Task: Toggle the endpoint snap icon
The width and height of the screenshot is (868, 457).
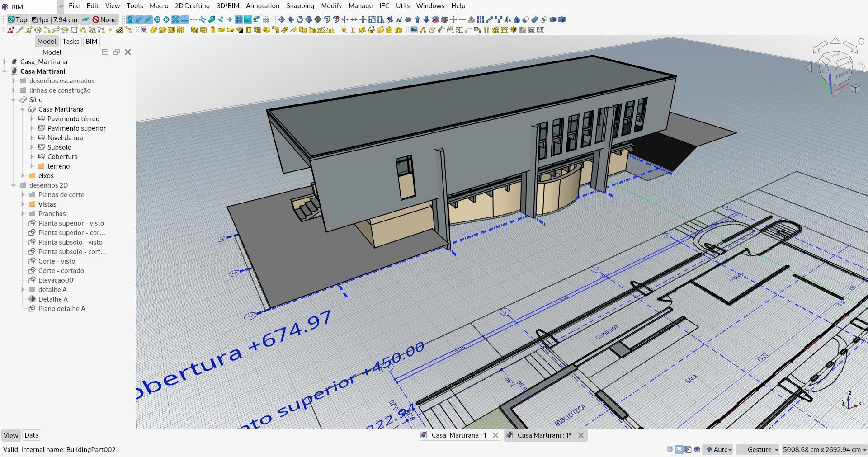Action: [x=139, y=20]
